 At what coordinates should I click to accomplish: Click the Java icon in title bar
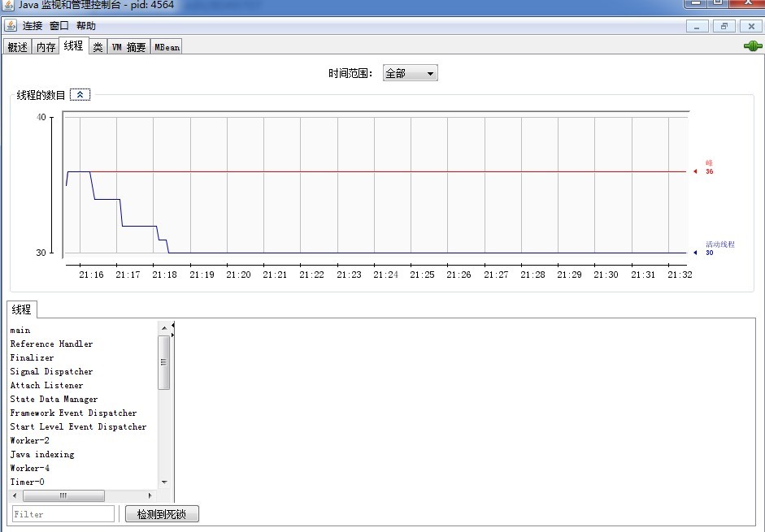click(8, 5)
